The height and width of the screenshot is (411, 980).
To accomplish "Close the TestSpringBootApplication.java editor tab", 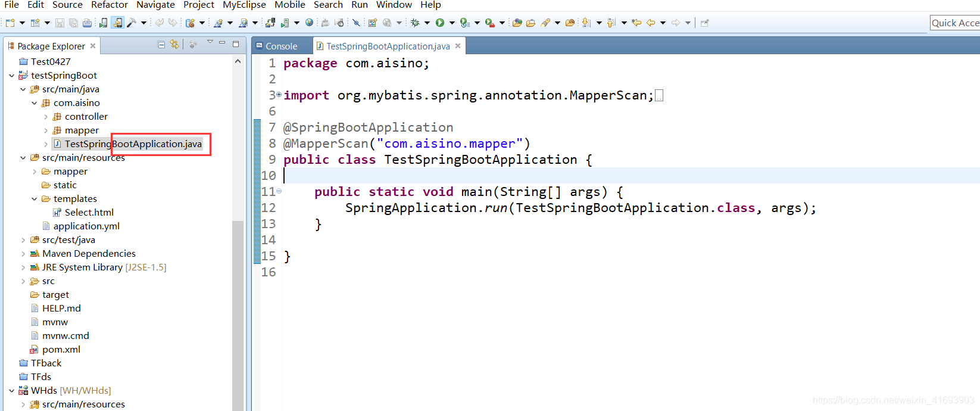I will [x=458, y=46].
